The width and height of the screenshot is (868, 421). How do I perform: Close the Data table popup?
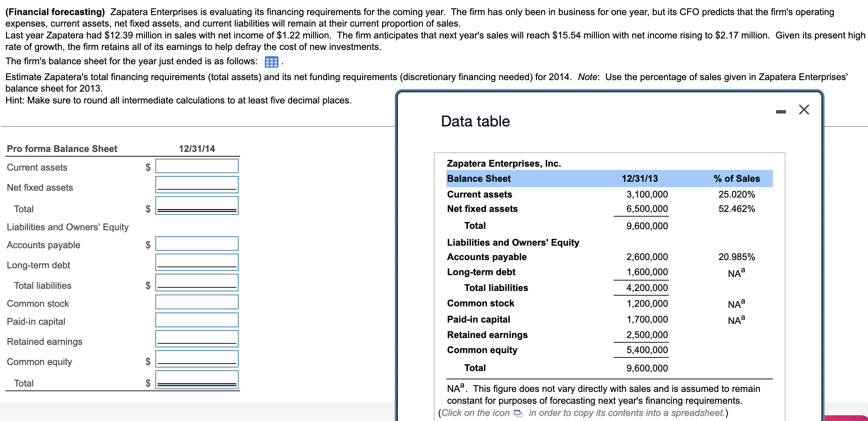click(804, 110)
